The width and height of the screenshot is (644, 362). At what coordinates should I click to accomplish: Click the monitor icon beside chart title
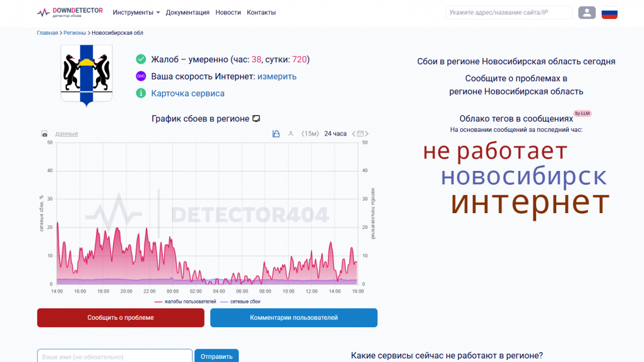pos(256,119)
